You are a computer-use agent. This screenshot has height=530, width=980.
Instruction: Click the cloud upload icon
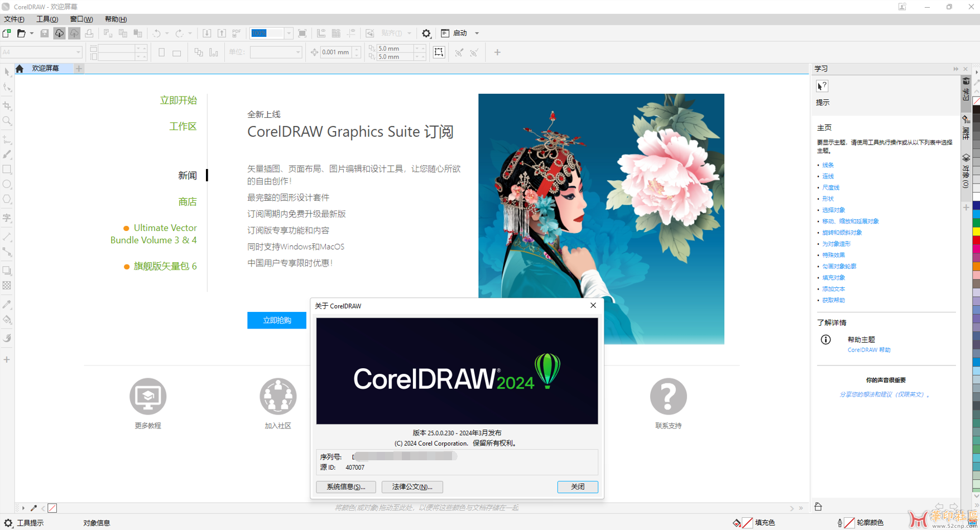click(x=74, y=33)
